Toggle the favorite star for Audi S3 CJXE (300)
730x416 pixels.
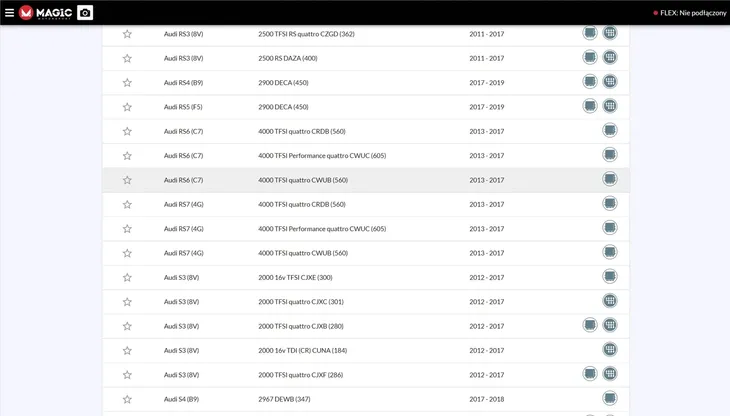(127, 277)
